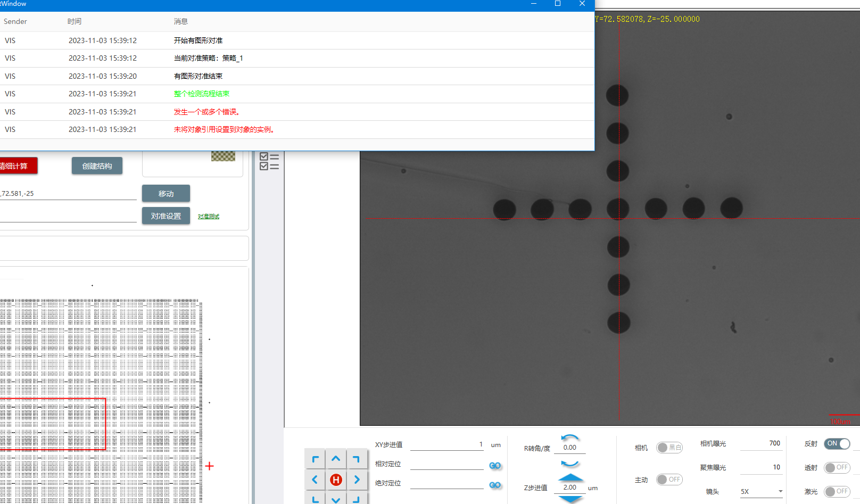Increase Z with blue up triangle
860x504 pixels.
(570, 477)
